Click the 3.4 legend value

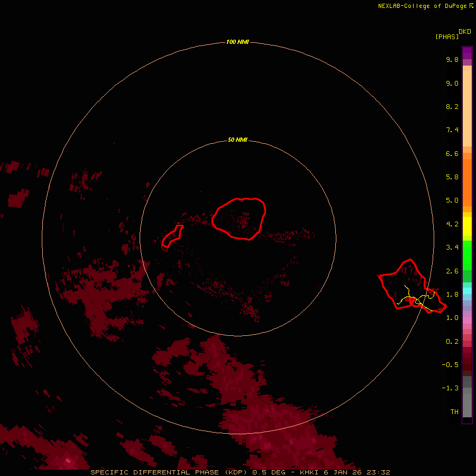pyautogui.click(x=452, y=248)
